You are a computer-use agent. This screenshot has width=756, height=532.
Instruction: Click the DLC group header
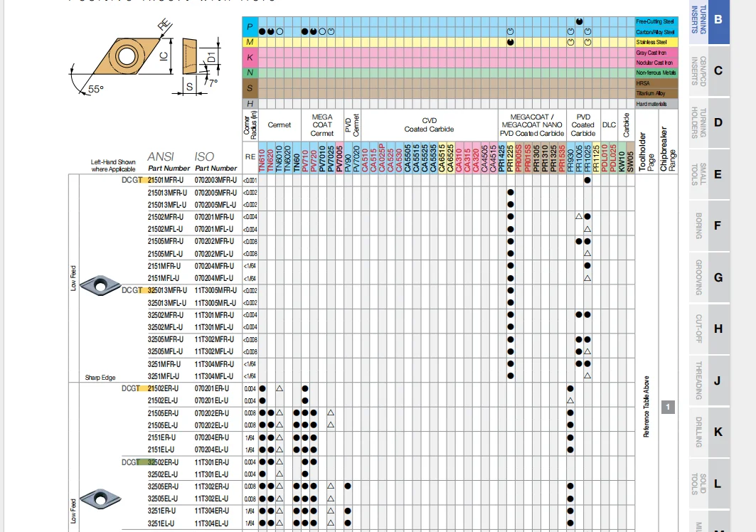[x=609, y=125]
